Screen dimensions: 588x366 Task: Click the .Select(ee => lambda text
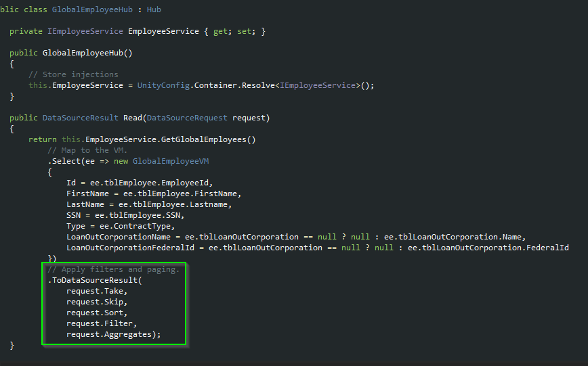(x=78, y=161)
